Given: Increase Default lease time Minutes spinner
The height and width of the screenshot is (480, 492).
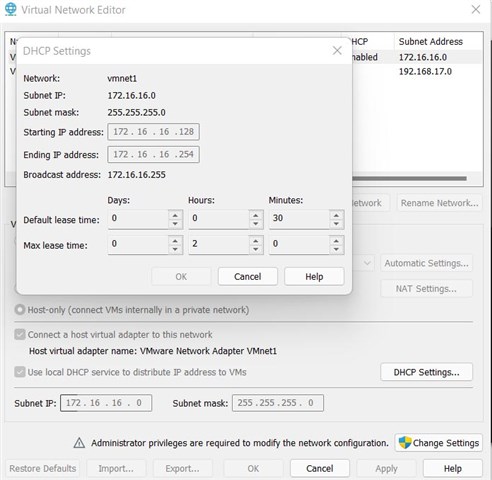Looking at the screenshot, I should 336,215.
